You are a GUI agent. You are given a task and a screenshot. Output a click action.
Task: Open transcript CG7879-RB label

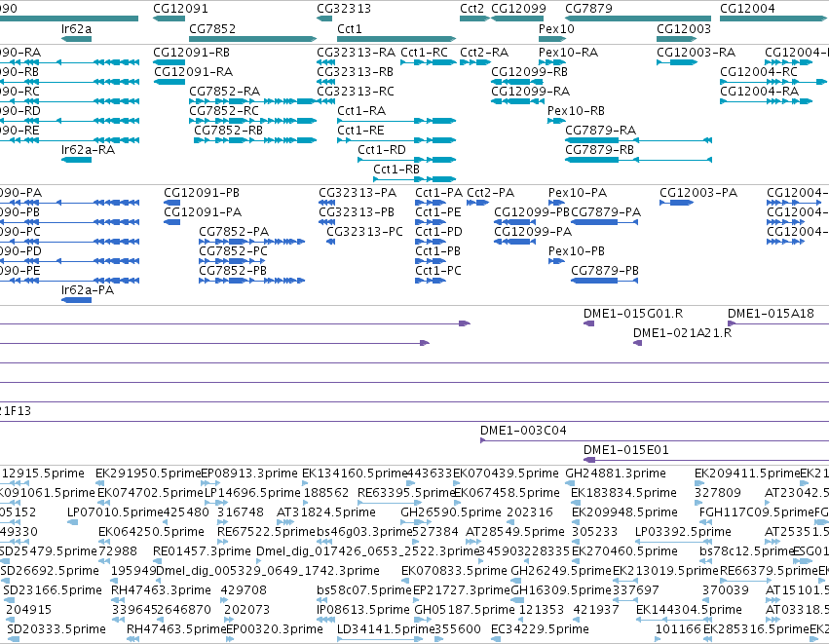point(599,150)
